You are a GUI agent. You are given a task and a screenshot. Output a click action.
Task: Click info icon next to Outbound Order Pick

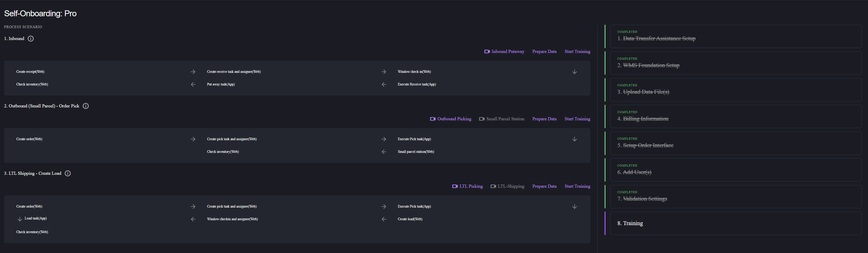click(86, 106)
